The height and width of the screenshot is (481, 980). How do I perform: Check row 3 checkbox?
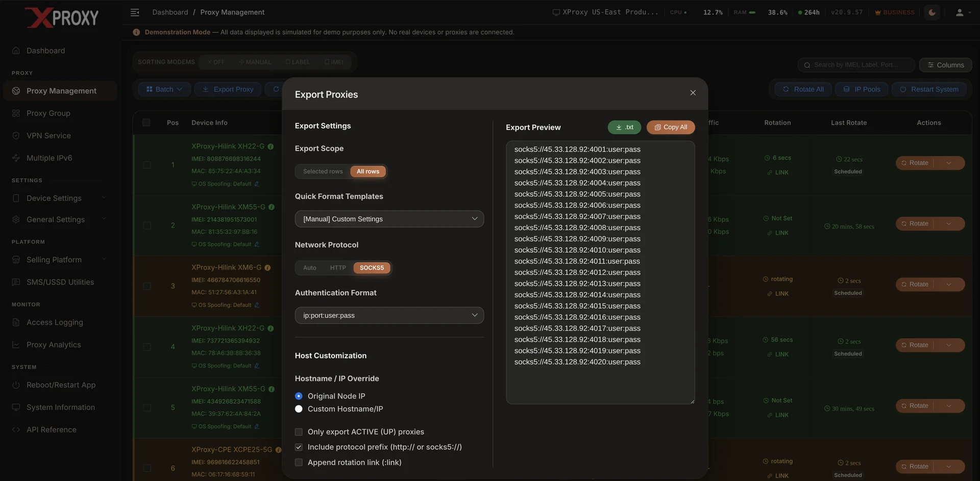(147, 286)
